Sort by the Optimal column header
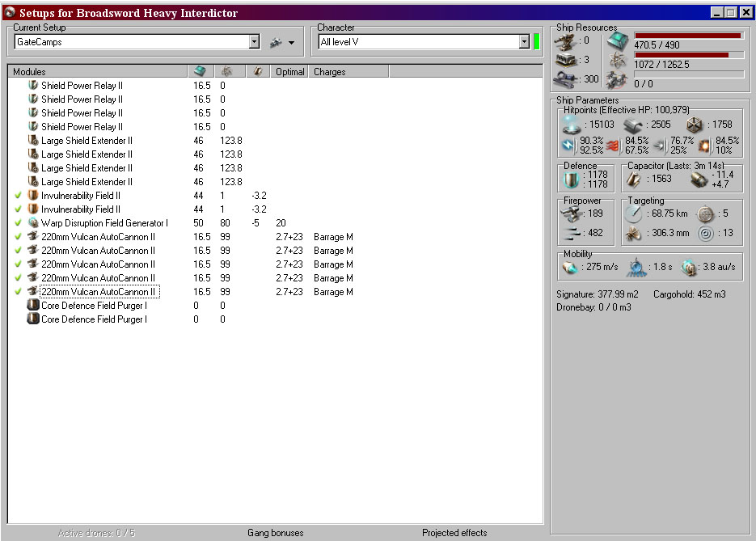This screenshot has height=541, width=756. point(289,71)
